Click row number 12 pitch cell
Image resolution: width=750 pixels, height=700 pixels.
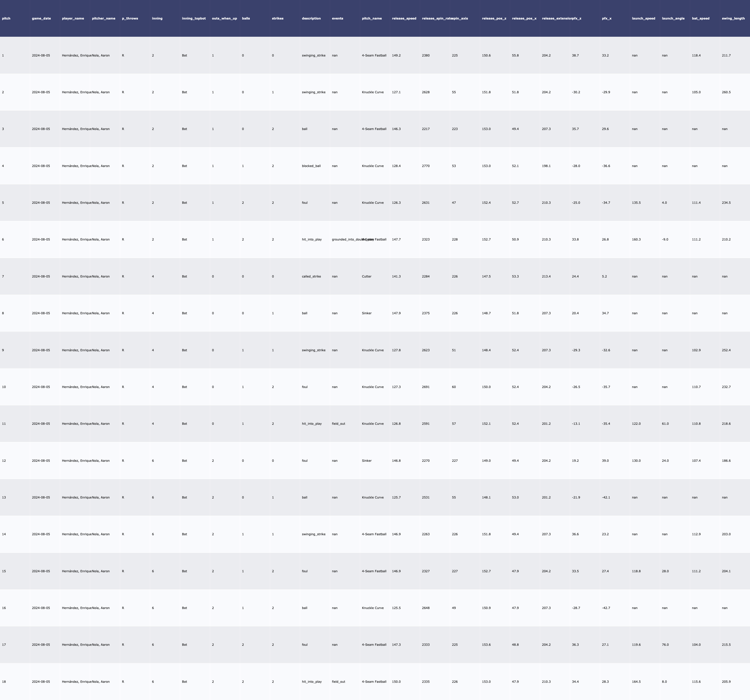click(x=4, y=461)
